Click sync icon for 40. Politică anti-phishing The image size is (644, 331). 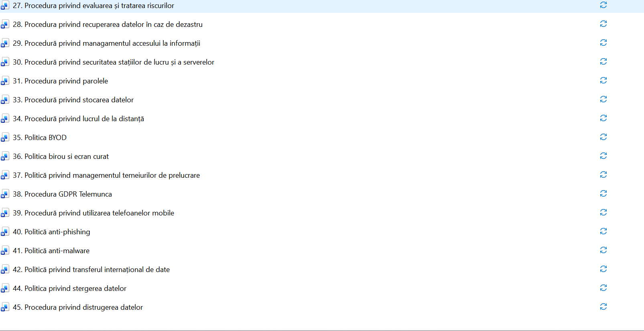[603, 231]
